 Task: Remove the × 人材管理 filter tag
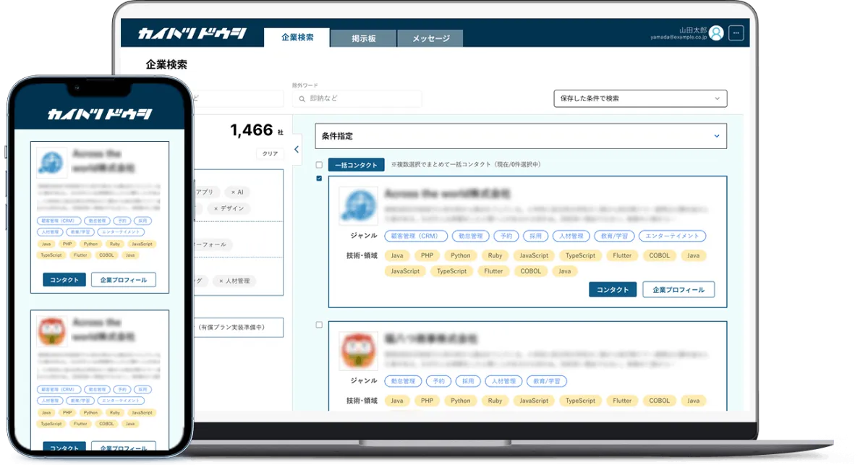234,281
